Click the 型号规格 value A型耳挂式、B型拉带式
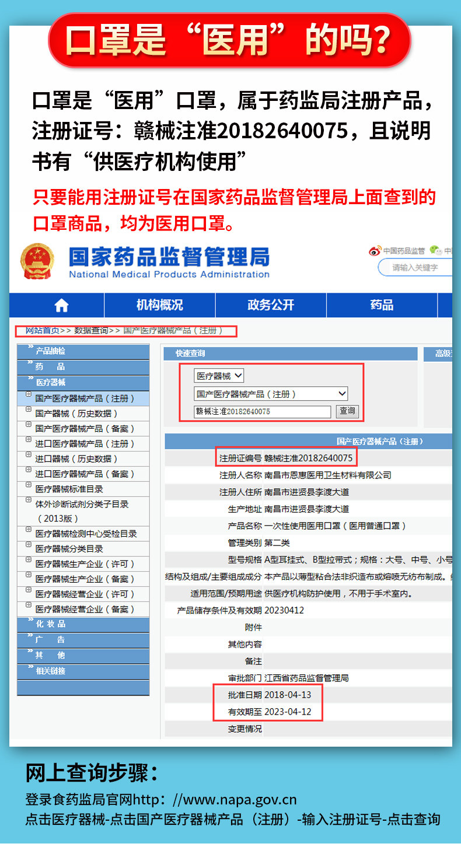Viewport: 461px width, 868px height. [x=308, y=560]
